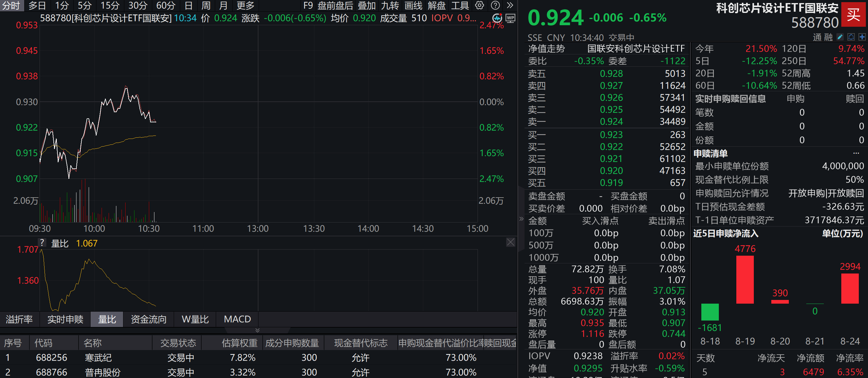
Task: Click the blue pencil edit icon
Action: click(840, 37)
